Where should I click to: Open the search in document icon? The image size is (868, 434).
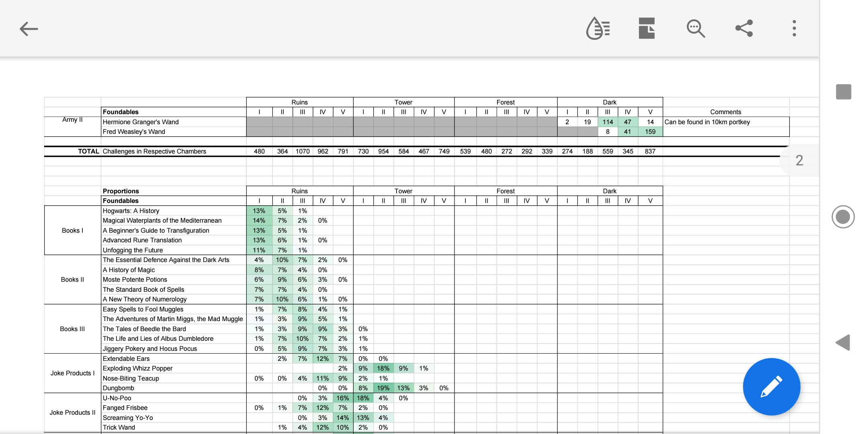click(696, 29)
